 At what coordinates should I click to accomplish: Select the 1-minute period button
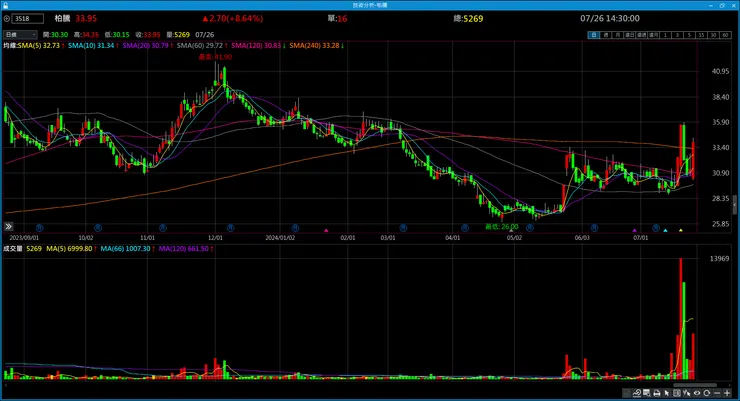[665, 35]
